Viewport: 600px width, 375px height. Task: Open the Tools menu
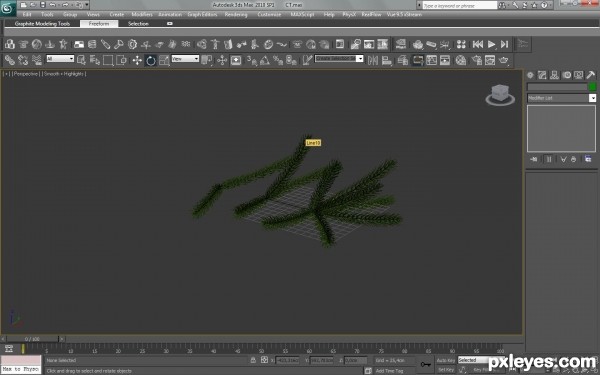(x=47, y=15)
